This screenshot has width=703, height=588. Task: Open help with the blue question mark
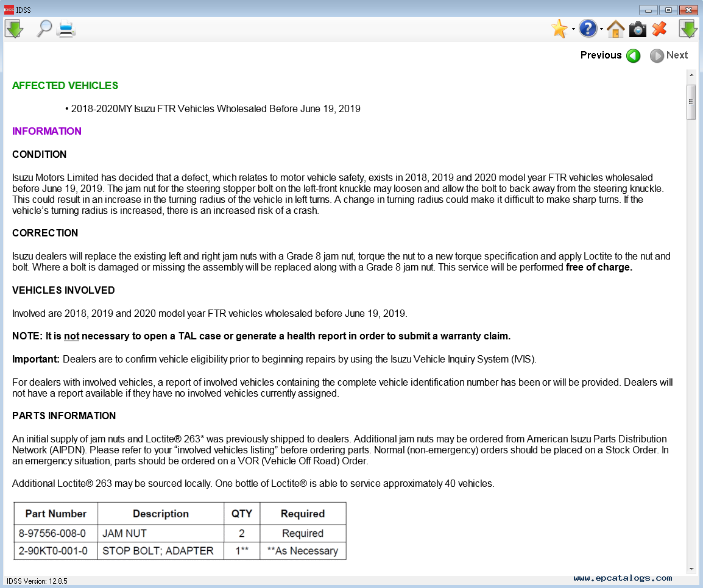(588, 29)
